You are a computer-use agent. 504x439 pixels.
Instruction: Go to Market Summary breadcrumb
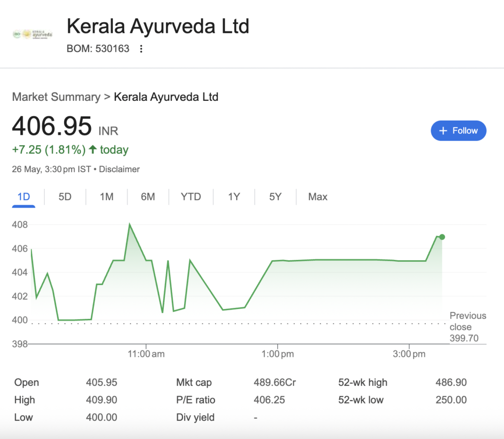[x=56, y=97]
